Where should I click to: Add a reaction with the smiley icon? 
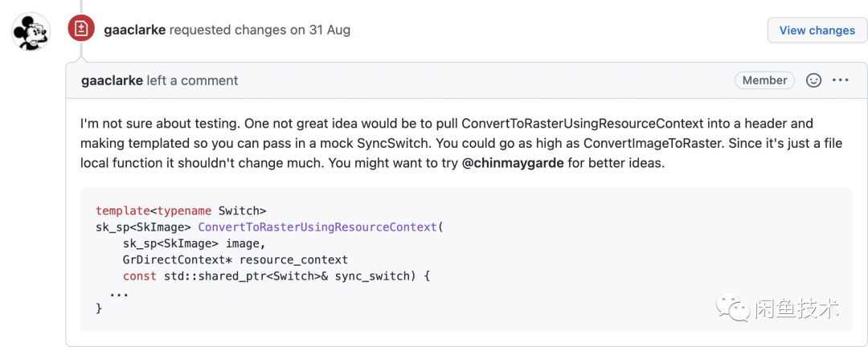coord(813,80)
